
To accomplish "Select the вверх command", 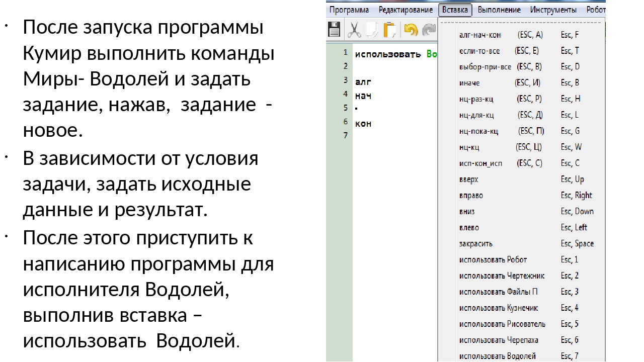I will (522, 179).
